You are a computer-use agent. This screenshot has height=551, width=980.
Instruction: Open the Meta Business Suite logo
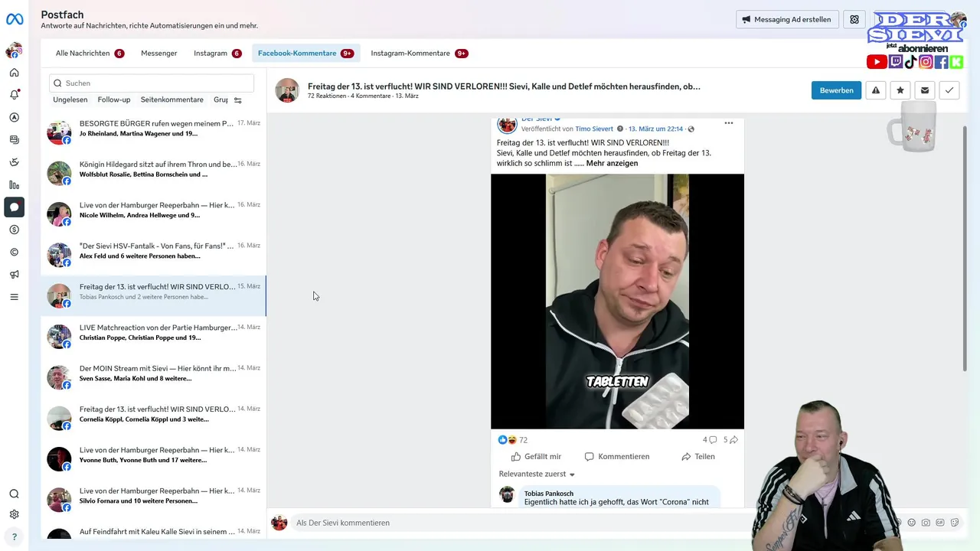pyautogui.click(x=15, y=20)
